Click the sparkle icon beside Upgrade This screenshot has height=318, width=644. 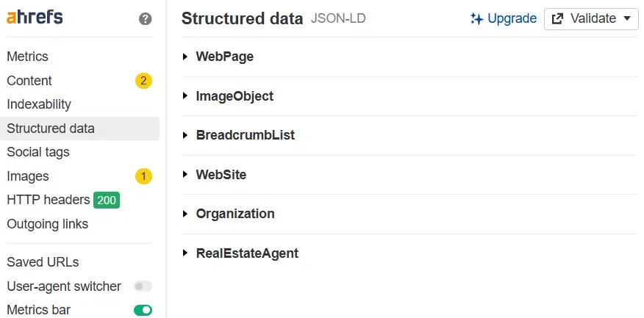point(476,19)
